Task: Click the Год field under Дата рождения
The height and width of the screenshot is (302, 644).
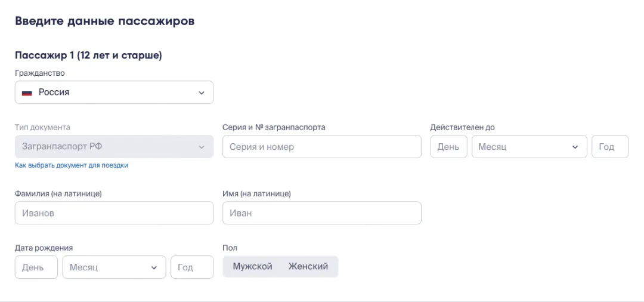Action: [191, 267]
